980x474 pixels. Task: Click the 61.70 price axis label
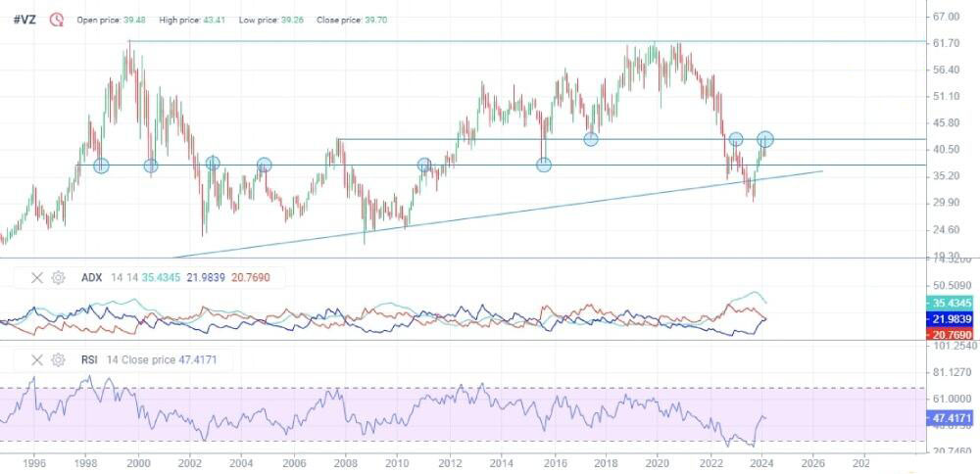[x=946, y=43]
